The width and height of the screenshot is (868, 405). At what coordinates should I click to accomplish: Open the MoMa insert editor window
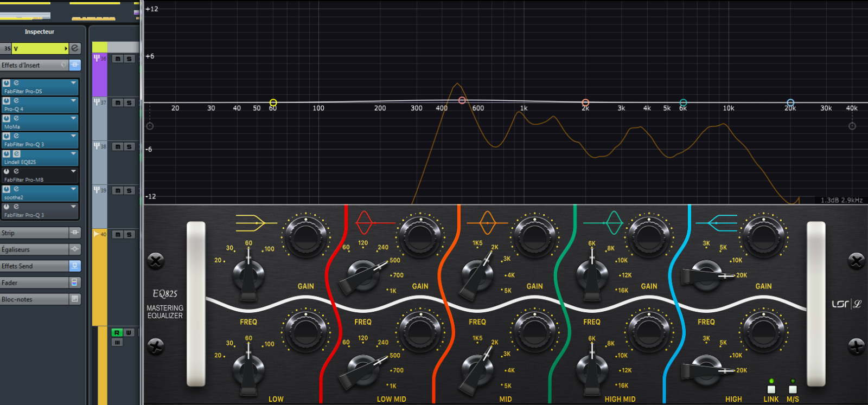(x=16, y=118)
